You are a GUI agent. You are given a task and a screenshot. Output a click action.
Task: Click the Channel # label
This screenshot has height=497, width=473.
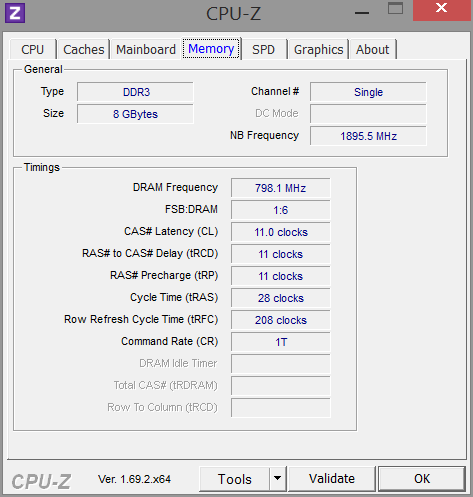click(x=275, y=91)
